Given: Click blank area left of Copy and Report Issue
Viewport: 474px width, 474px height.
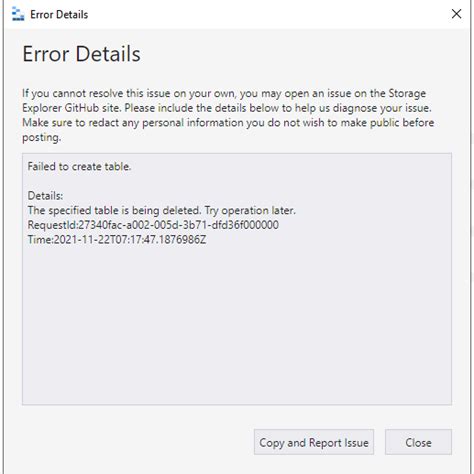Looking at the screenshot, I should (133, 442).
